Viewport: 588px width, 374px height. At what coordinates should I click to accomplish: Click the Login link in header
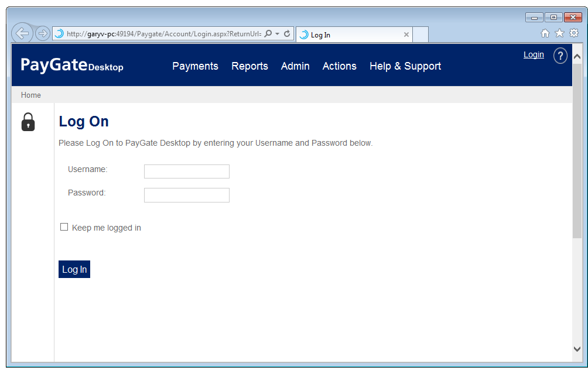(x=534, y=54)
